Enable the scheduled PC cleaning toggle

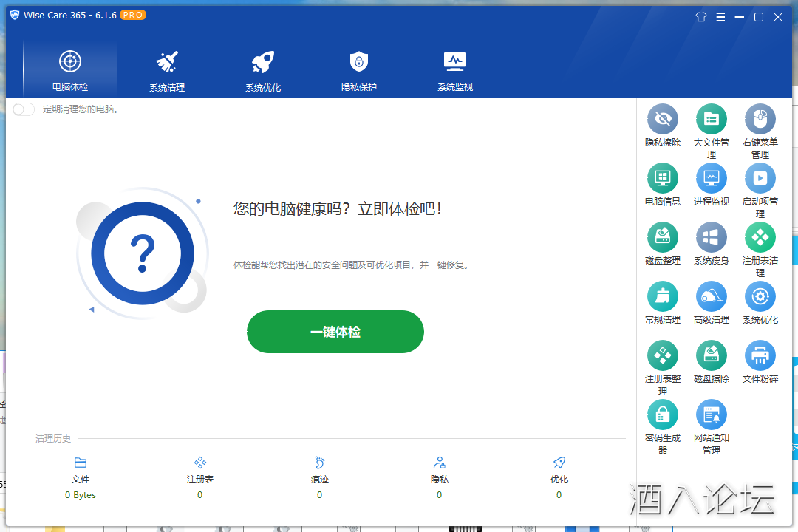click(x=22, y=109)
